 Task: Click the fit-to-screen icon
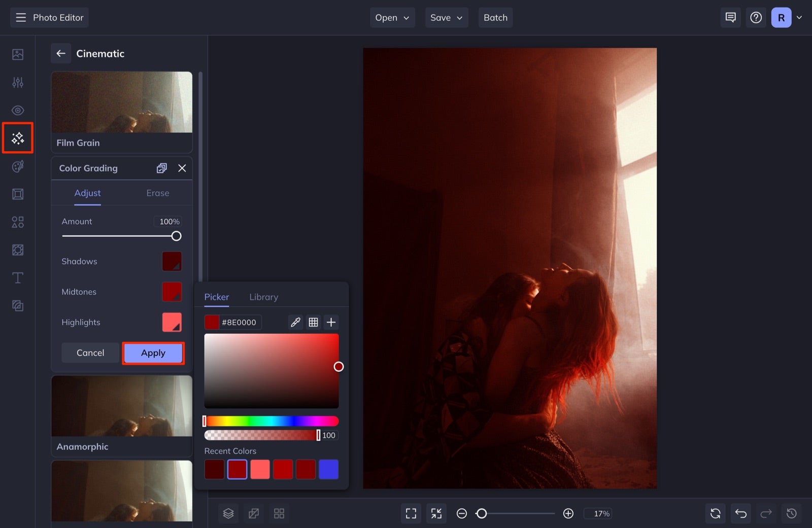click(436, 513)
